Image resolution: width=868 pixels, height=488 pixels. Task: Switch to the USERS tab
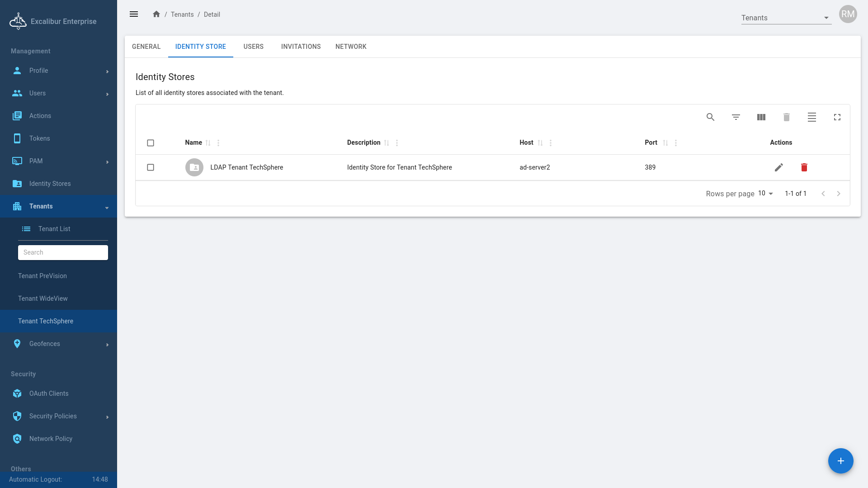click(253, 47)
